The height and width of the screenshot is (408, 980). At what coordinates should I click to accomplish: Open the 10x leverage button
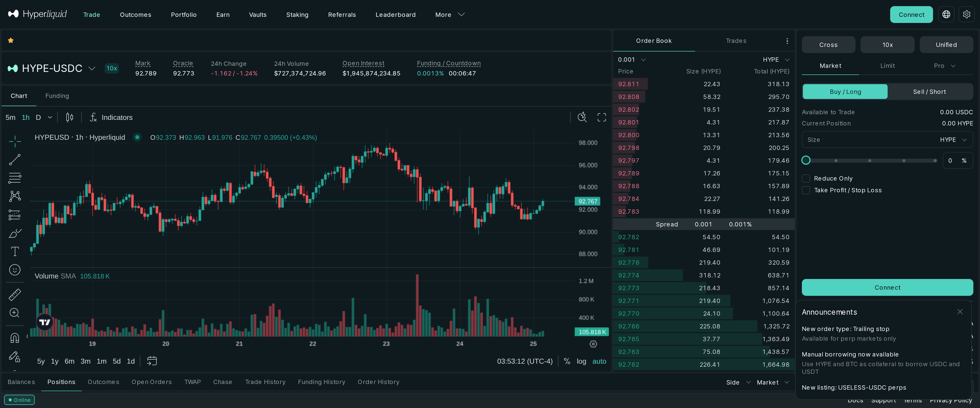pos(887,44)
